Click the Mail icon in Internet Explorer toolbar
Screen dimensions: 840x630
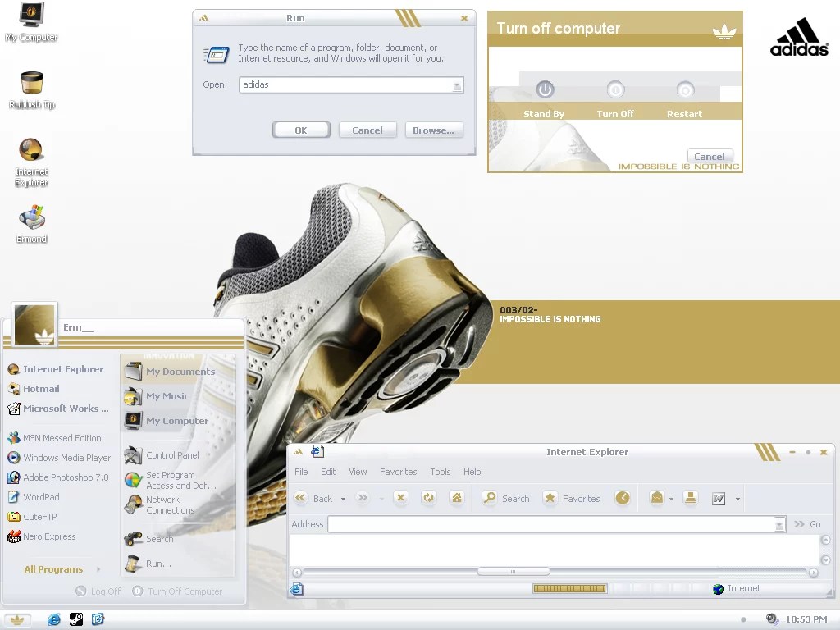(657, 498)
